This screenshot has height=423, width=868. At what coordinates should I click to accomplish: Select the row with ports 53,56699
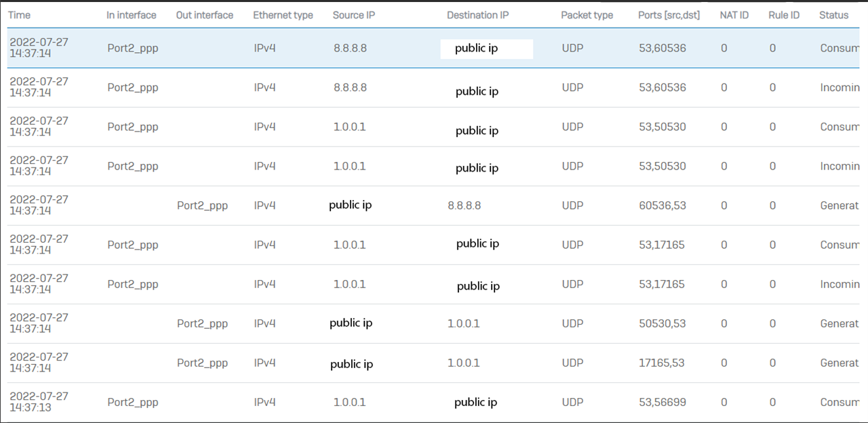(434, 402)
